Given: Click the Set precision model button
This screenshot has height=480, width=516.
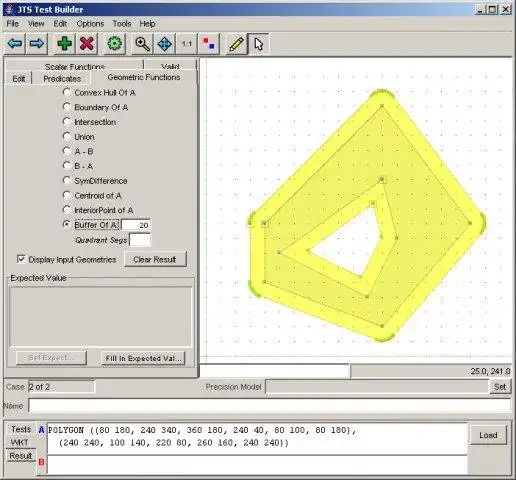Looking at the screenshot, I should 500,387.
